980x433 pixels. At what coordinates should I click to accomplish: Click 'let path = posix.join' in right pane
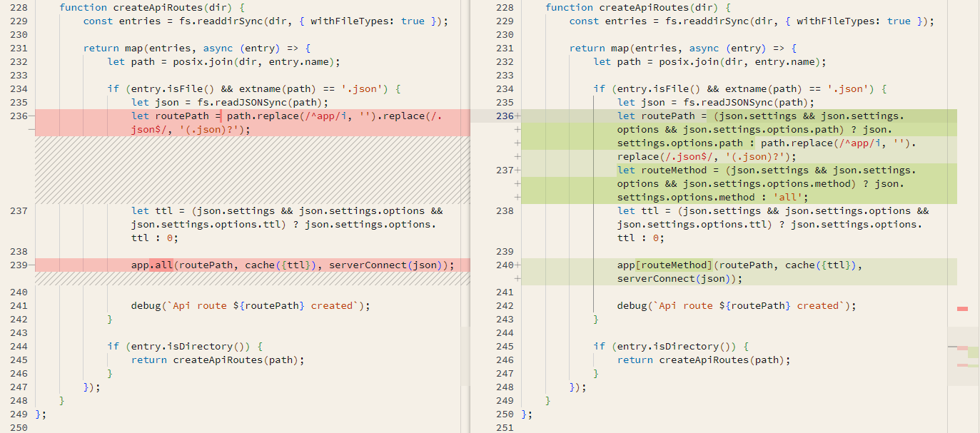click(x=709, y=61)
